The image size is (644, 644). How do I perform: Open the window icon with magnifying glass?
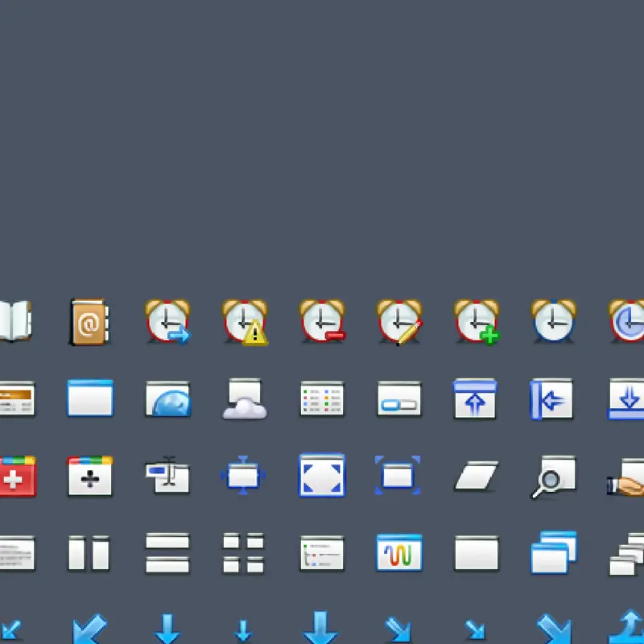click(554, 477)
